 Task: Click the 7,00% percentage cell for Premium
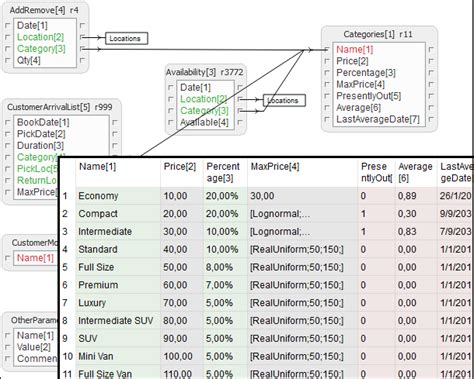pyautogui.click(x=225, y=285)
